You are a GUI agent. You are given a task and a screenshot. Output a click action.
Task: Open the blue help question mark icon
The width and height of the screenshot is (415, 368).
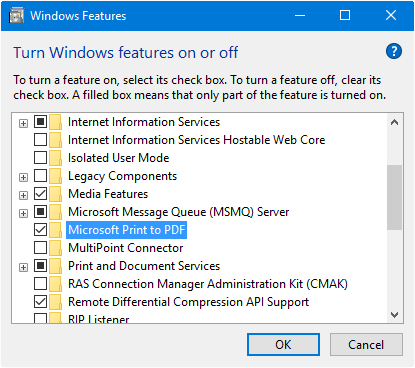tap(394, 51)
